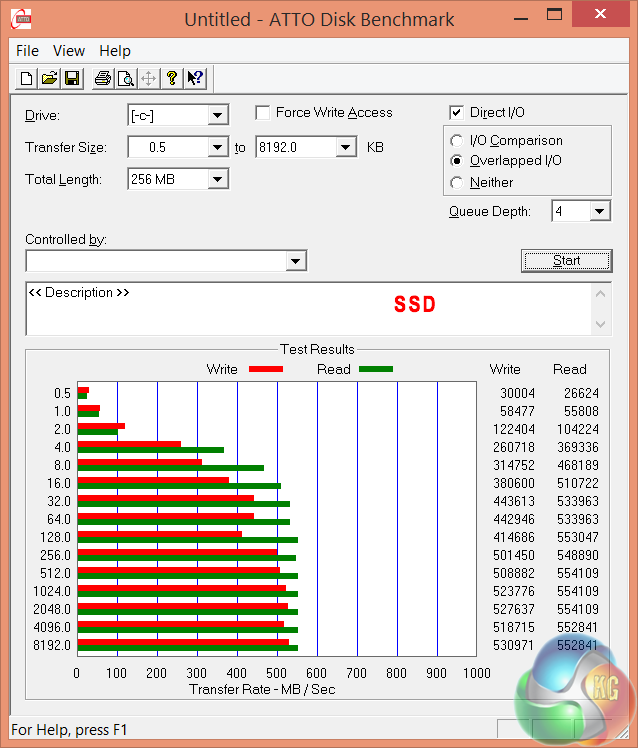
Task: Click Description box scroll up arrow
Action: click(x=601, y=294)
